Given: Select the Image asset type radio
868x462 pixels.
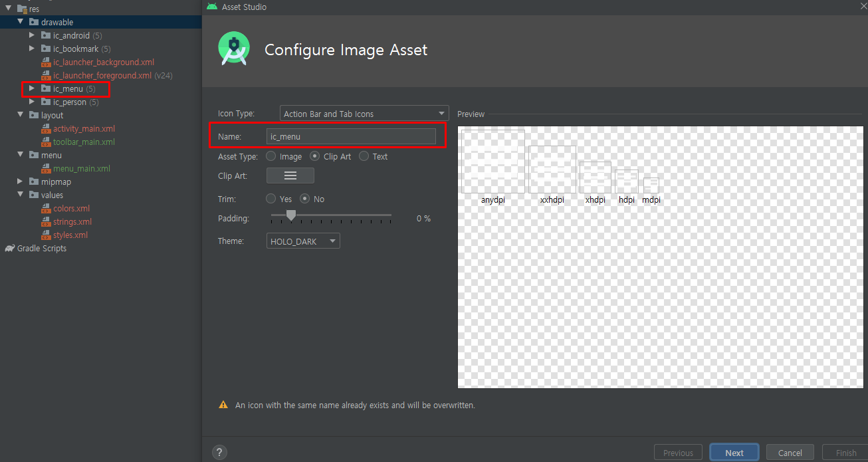Looking at the screenshot, I should coord(271,156).
